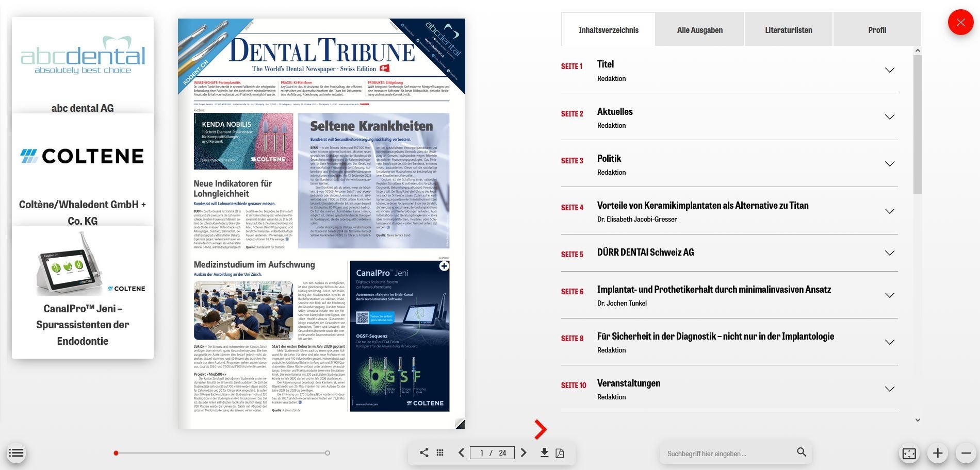The height and width of the screenshot is (470, 980).
Task: Click the zoom in plus button
Action: (938, 454)
